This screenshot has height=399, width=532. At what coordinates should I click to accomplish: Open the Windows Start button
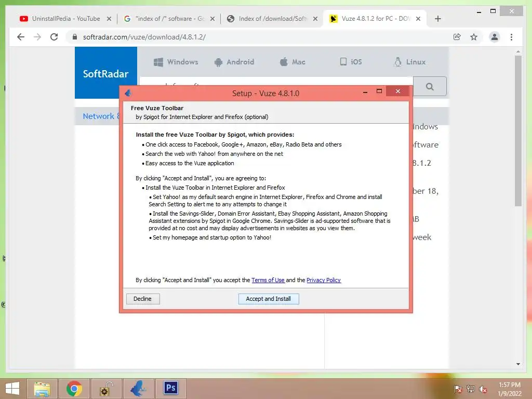coord(12,389)
